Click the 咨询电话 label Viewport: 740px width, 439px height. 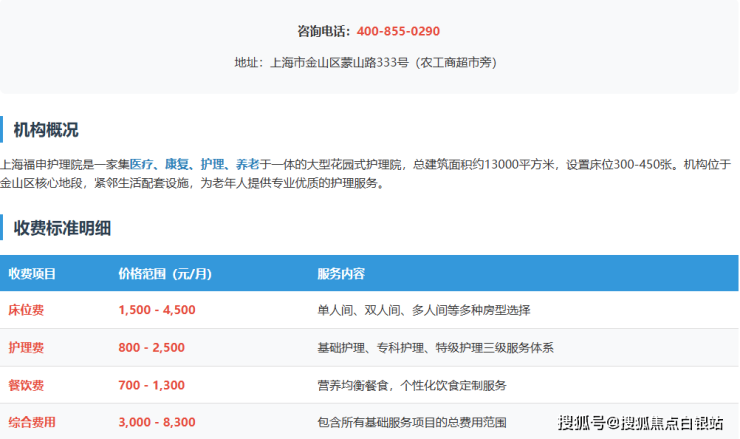pos(323,31)
